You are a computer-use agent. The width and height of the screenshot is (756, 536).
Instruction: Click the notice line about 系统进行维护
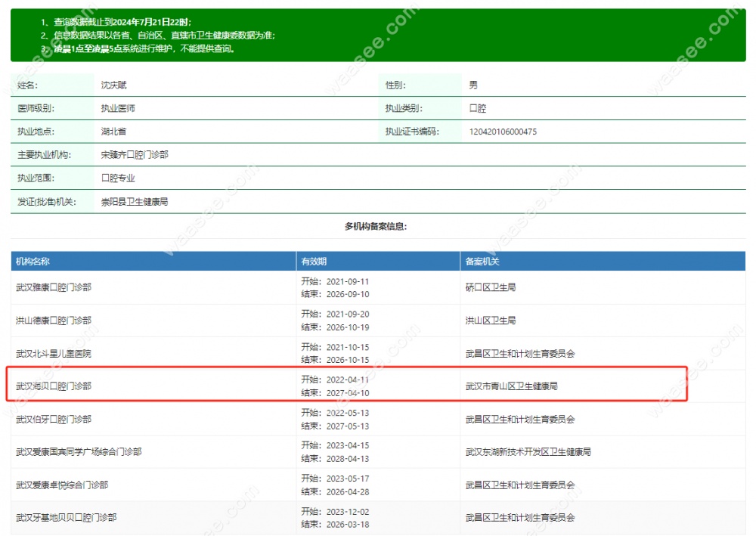pyautogui.click(x=138, y=48)
